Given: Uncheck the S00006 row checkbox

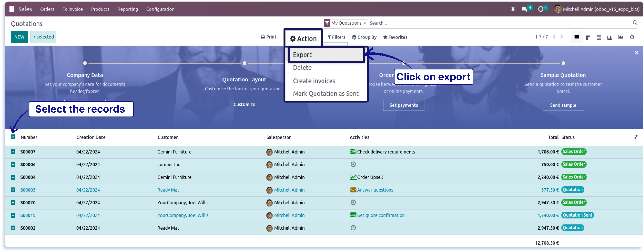Looking at the screenshot, I should (x=13, y=165).
